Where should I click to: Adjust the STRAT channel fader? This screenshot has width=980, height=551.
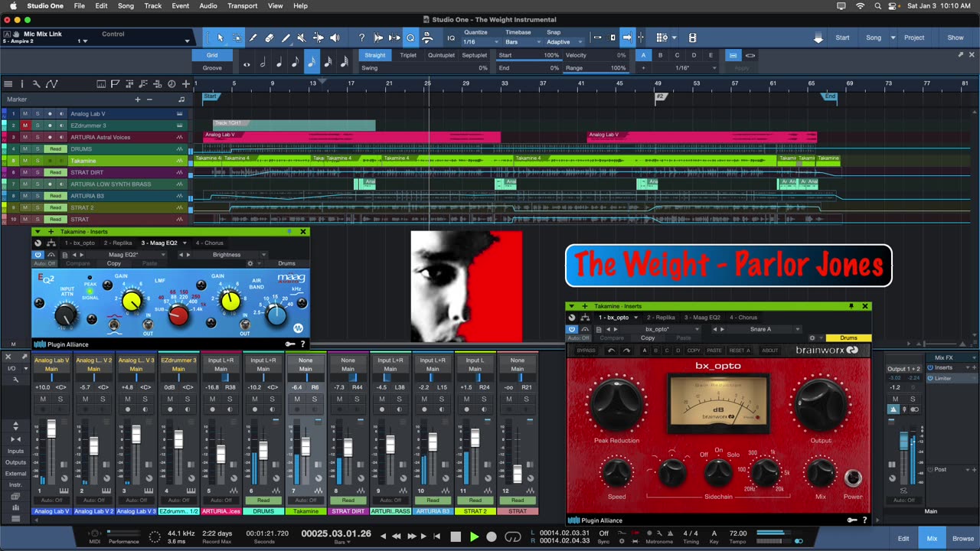(x=518, y=473)
